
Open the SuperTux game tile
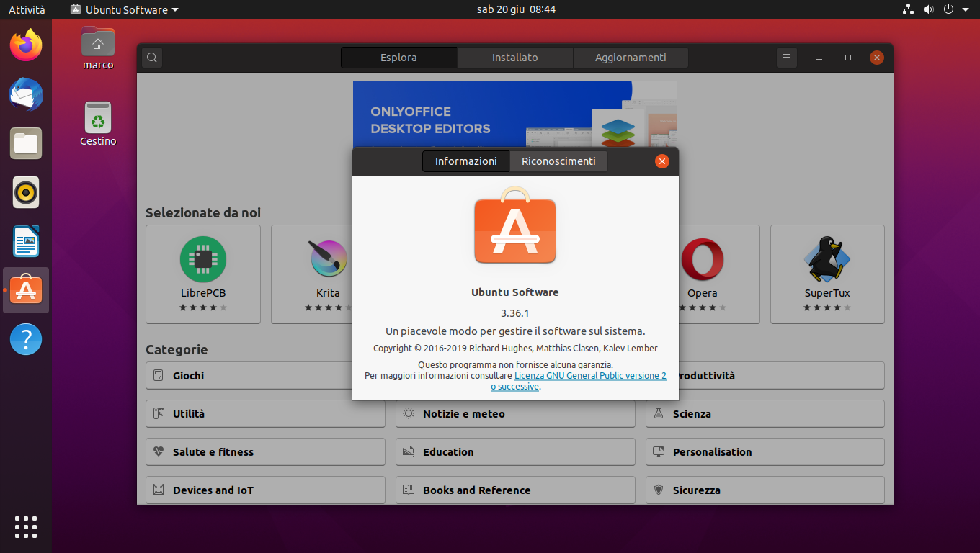click(x=827, y=259)
